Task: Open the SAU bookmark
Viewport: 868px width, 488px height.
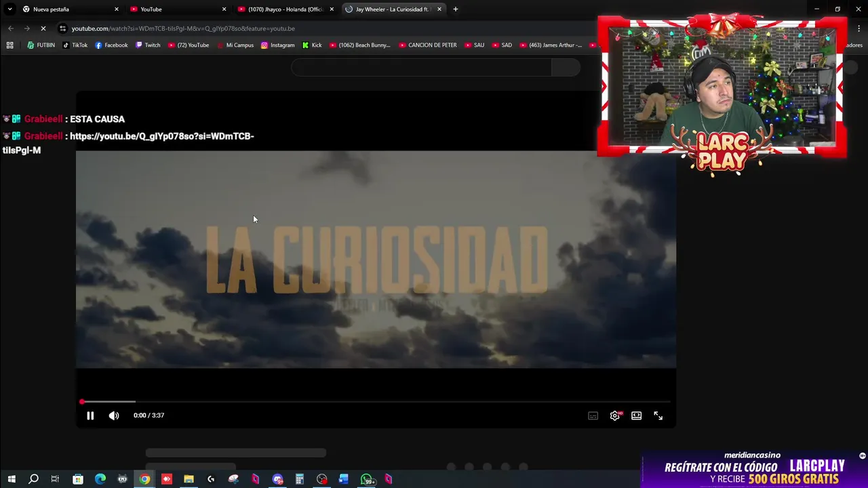Action: click(473, 45)
